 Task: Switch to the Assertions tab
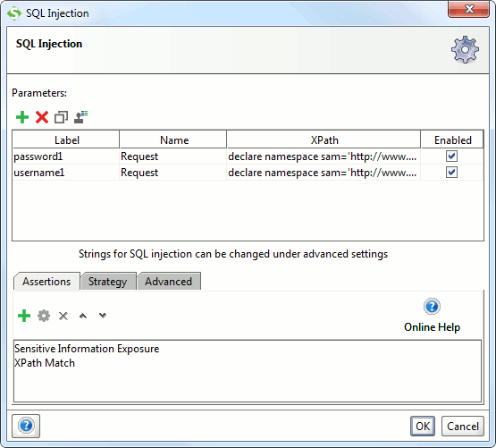(x=46, y=281)
